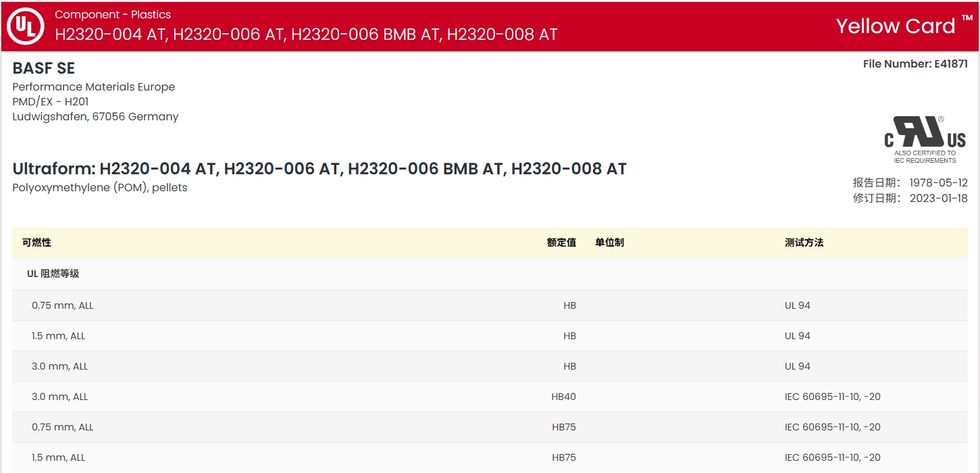Click the 'UL 阻燃等级' section row
Screen dimensions: 980x473
point(490,274)
